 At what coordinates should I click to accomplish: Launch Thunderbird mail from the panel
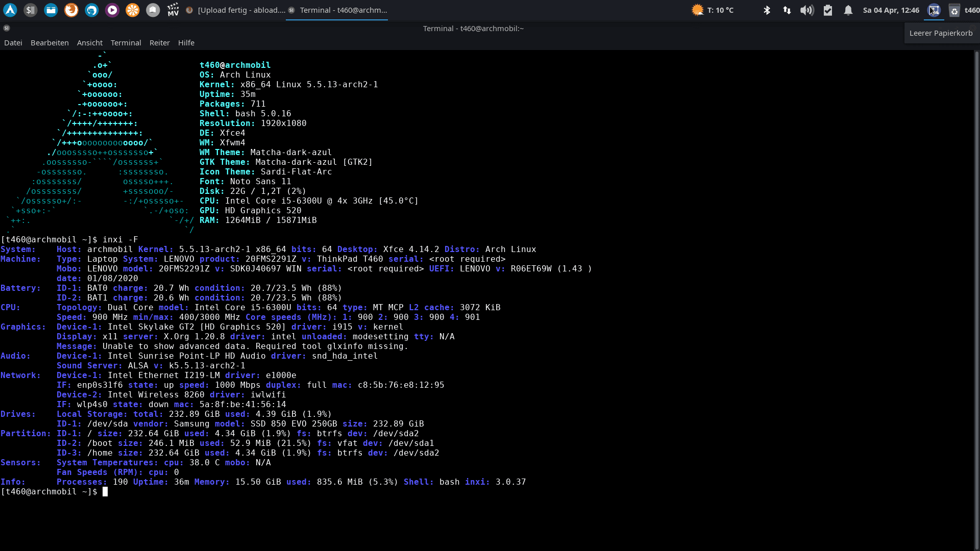[92, 10]
